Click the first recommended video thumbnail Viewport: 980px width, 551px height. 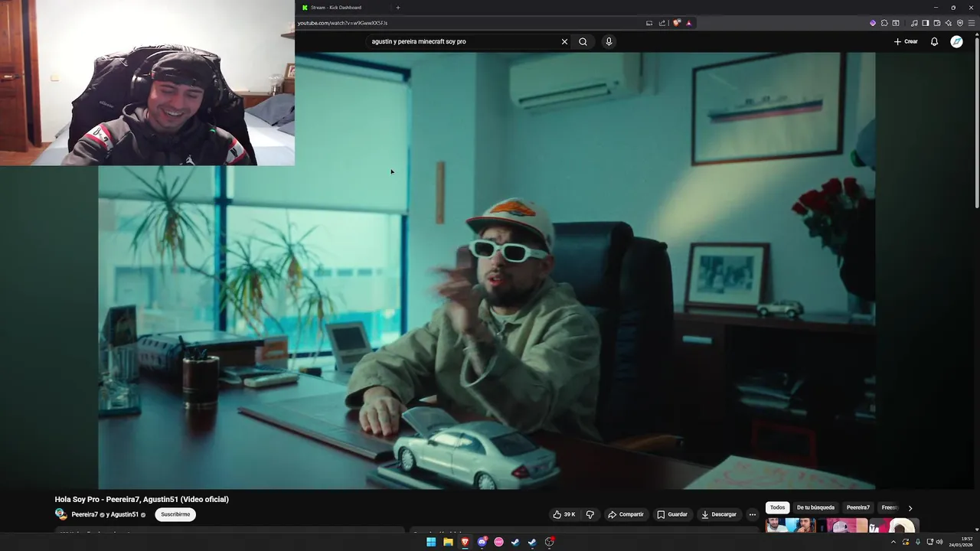790,526
